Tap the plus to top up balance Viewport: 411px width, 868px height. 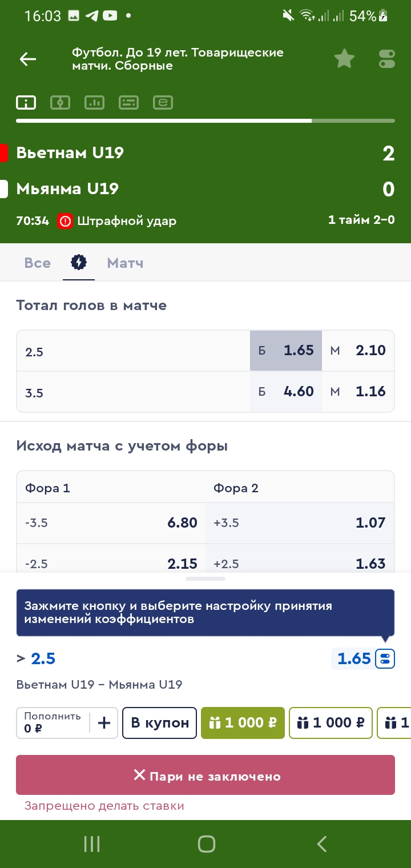(104, 723)
